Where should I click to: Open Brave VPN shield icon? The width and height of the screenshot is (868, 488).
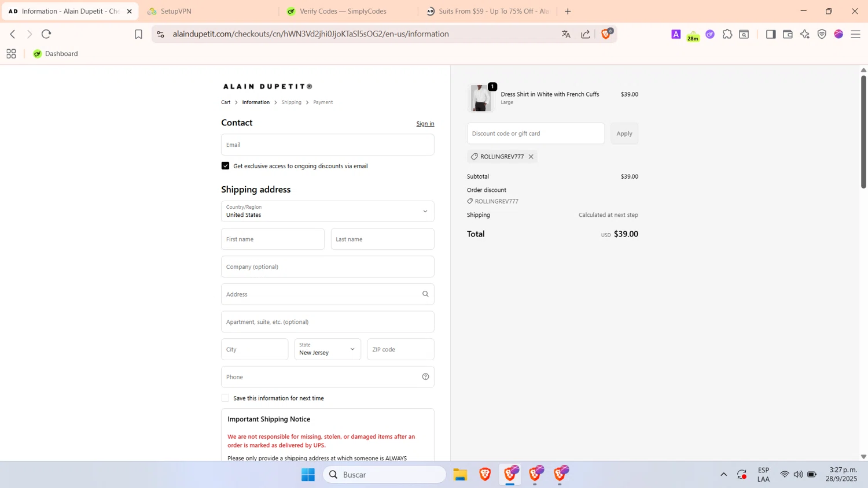point(822,34)
